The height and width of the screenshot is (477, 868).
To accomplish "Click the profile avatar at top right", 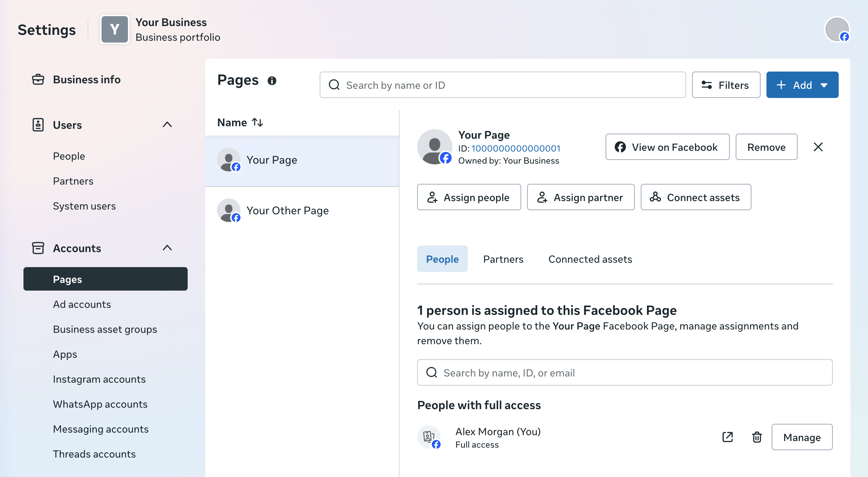I will [837, 29].
